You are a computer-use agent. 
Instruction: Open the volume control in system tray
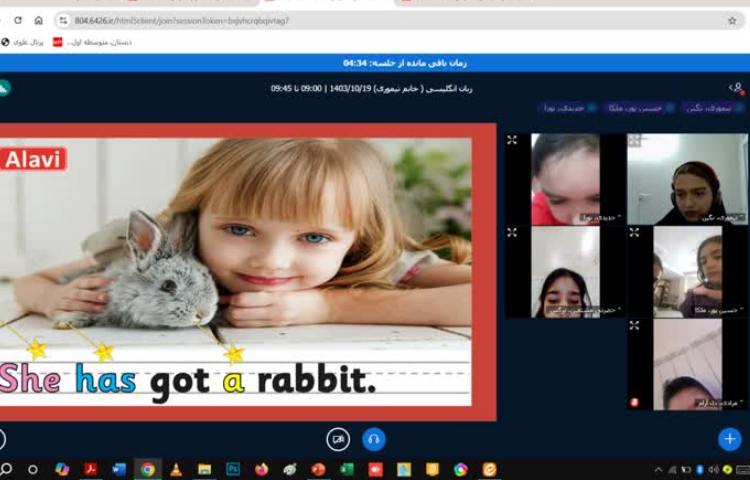coord(714,469)
